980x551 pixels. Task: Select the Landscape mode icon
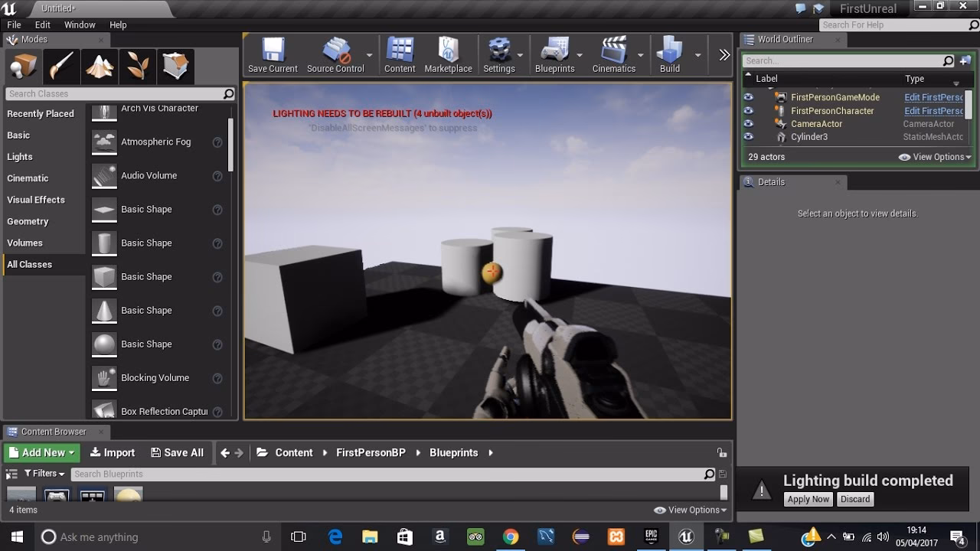(x=100, y=67)
